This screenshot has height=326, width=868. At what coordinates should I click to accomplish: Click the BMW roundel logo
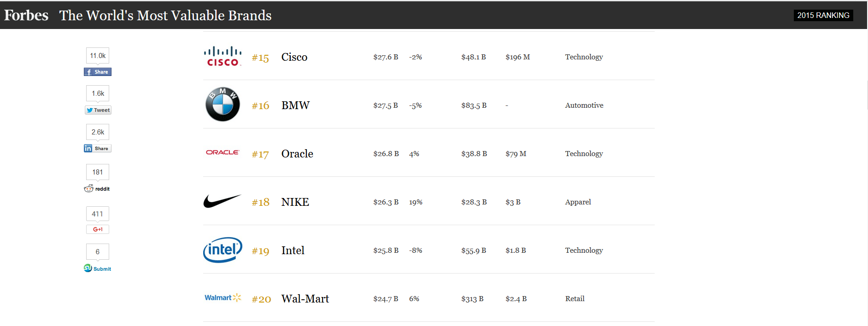(223, 105)
